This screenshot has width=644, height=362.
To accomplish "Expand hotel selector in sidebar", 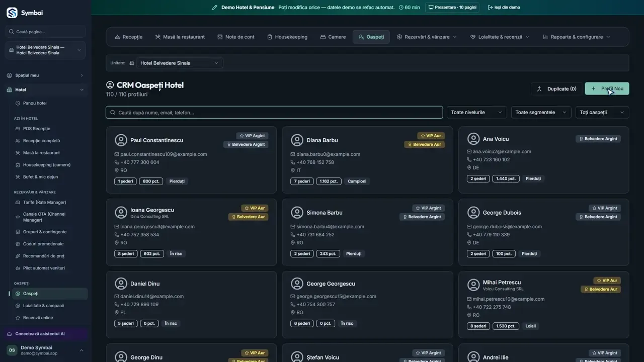I will point(45,50).
